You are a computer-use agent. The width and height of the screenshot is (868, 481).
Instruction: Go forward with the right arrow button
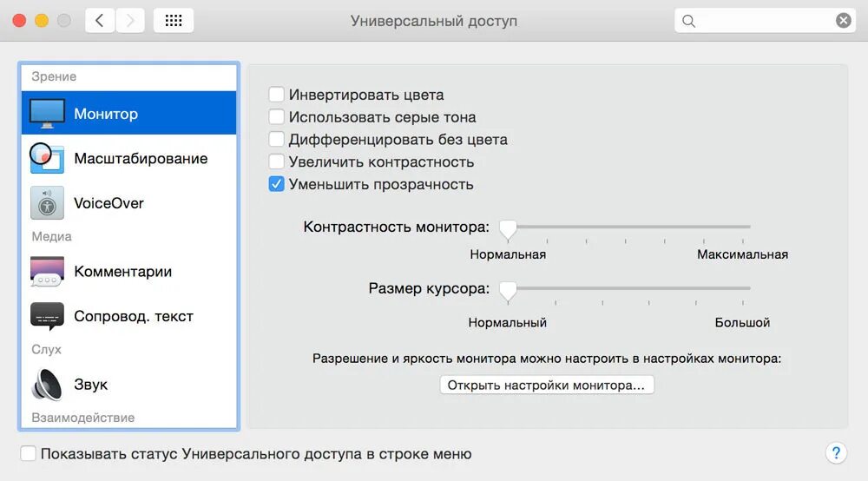click(x=130, y=21)
